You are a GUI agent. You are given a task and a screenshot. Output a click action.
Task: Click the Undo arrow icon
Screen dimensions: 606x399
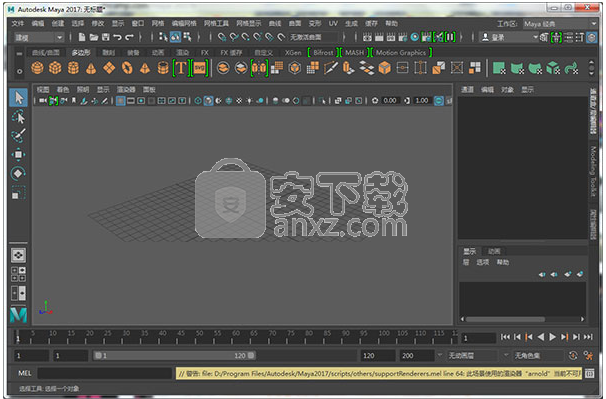(x=117, y=37)
